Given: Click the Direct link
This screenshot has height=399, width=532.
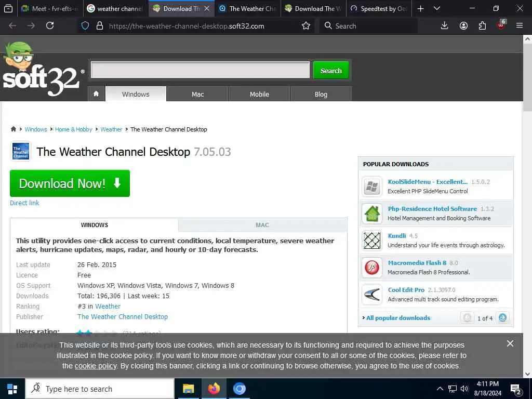Looking at the screenshot, I should 24,203.
